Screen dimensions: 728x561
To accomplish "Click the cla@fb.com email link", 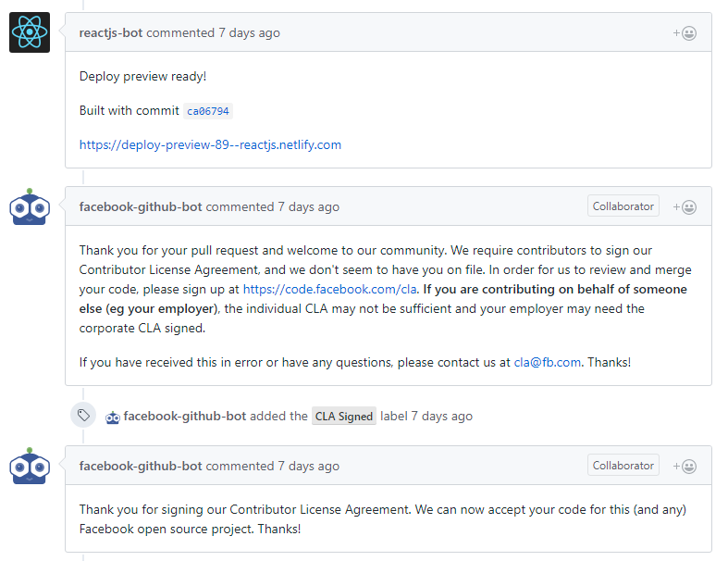I will pyautogui.click(x=548, y=362).
